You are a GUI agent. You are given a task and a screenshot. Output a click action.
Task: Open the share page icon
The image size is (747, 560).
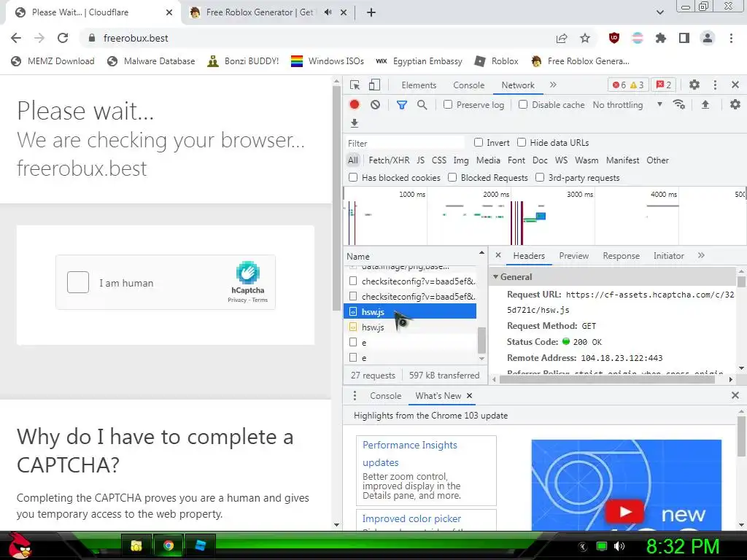pyautogui.click(x=562, y=38)
